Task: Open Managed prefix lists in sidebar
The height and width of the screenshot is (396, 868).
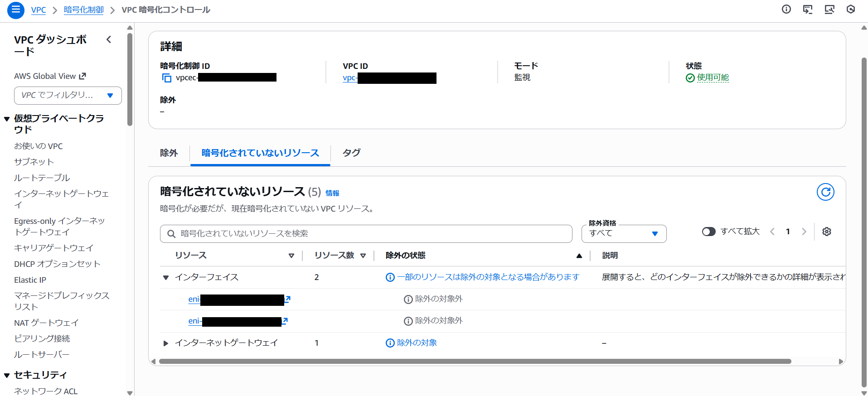Action: pyautogui.click(x=62, y=301)
